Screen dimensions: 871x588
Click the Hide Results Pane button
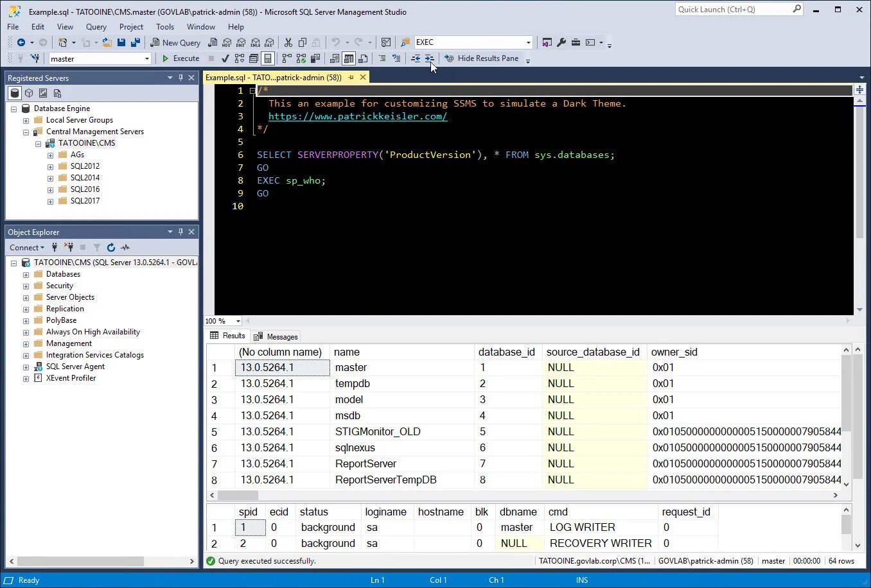coord(481,58)
